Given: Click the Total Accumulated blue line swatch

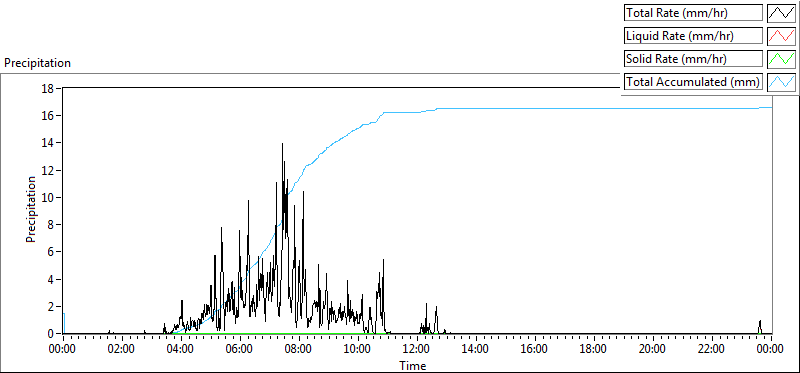Looking at the screenshot, I should coord(781,82).
